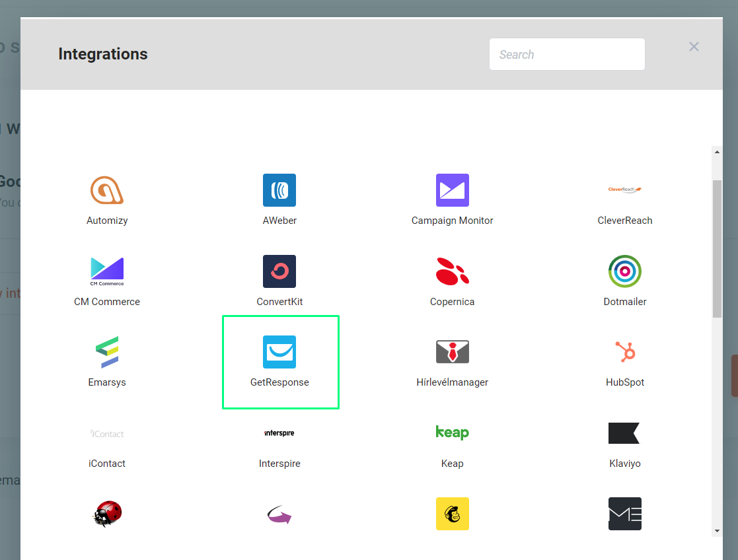Click the Automizy label
738x560 pixels.
[107, 221]
